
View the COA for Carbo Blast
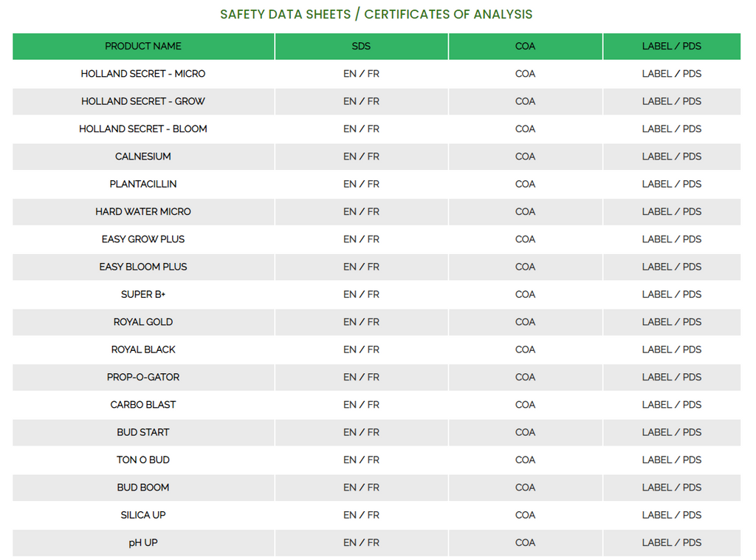pos(525,405)
